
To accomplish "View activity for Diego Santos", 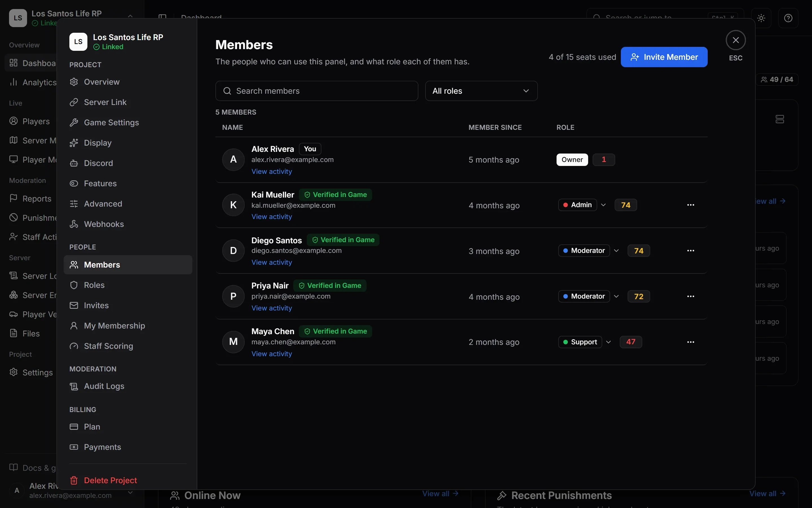I will (x=272, y=262).
